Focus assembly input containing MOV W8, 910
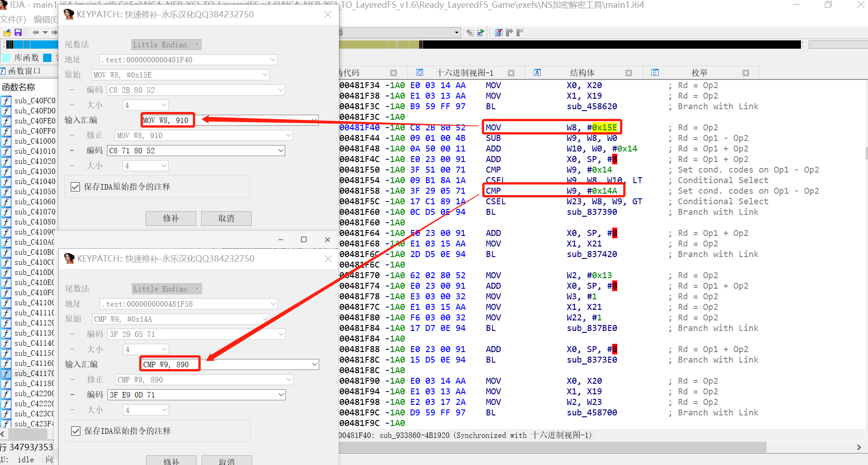This screenshot has width=868, height=465. tap(230, 120)
